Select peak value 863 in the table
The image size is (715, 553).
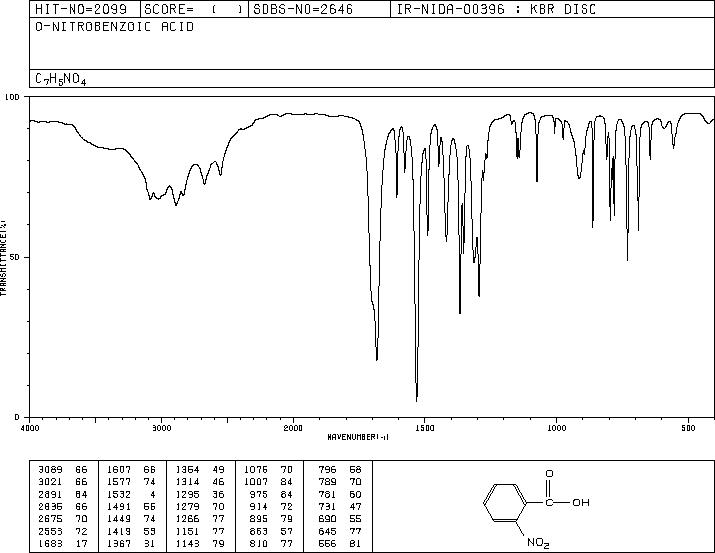[x=259, y=532]
